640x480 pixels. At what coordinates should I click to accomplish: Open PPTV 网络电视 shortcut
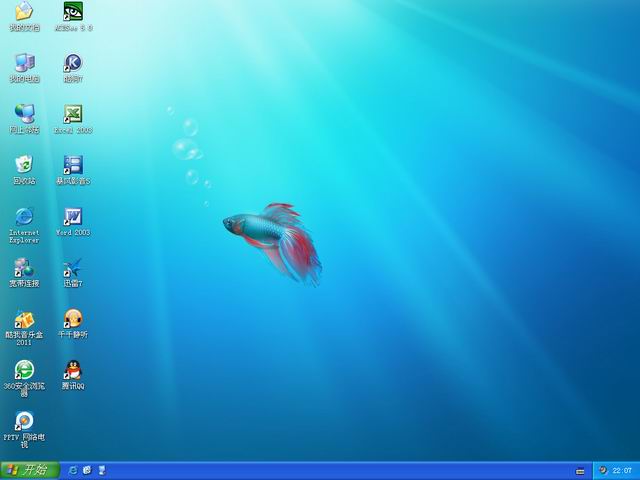click(24, 421)
